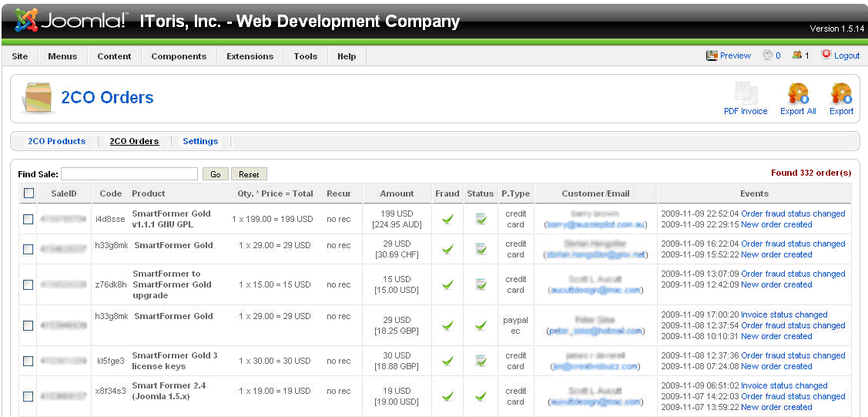Switch to the 2CO Orders tab

tap(135, 141)
